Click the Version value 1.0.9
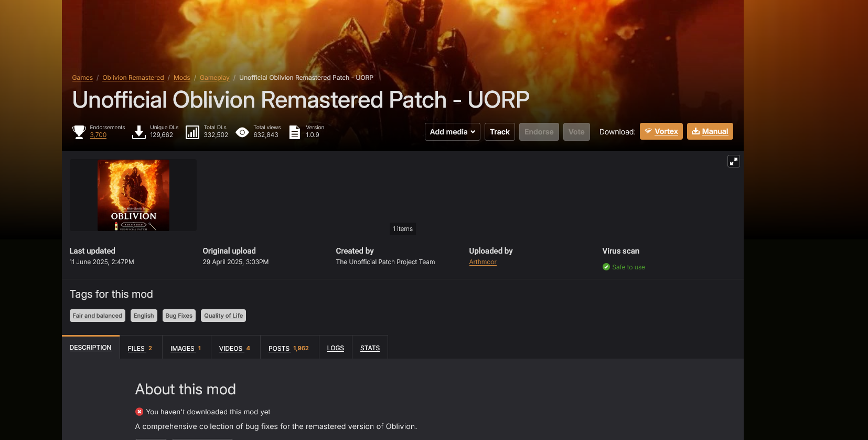The height and width of the screenshot is (440, 868). tap(313, 135)
